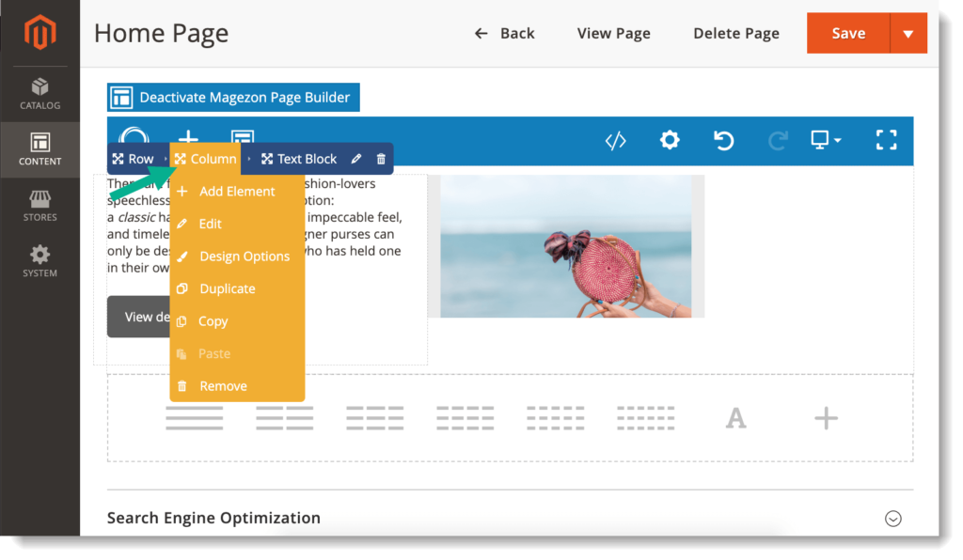Select the Column breadcrumb item
Screen dimensions: 963x560
coord(205,159)
